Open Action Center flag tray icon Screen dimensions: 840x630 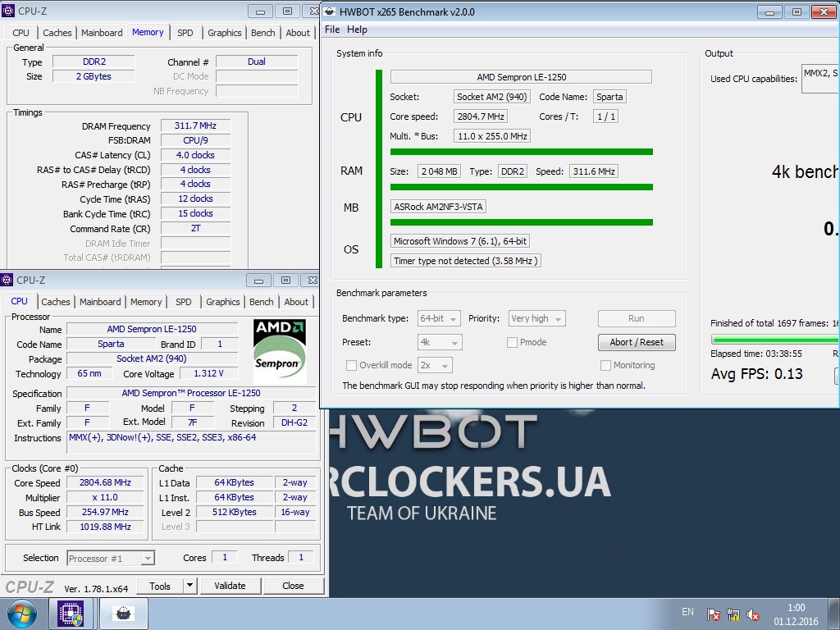tap(713, 614)
